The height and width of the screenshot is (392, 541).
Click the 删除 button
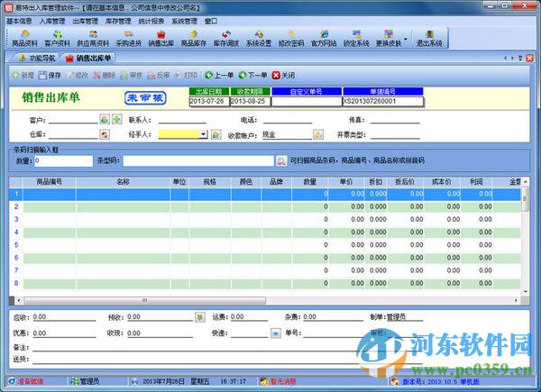click(105, 75)
